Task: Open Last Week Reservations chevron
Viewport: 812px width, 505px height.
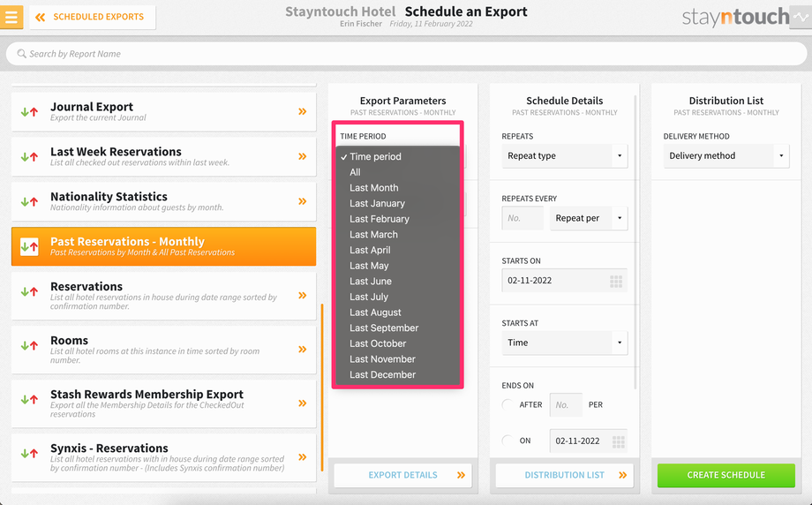Action: (x=303, y=156)
